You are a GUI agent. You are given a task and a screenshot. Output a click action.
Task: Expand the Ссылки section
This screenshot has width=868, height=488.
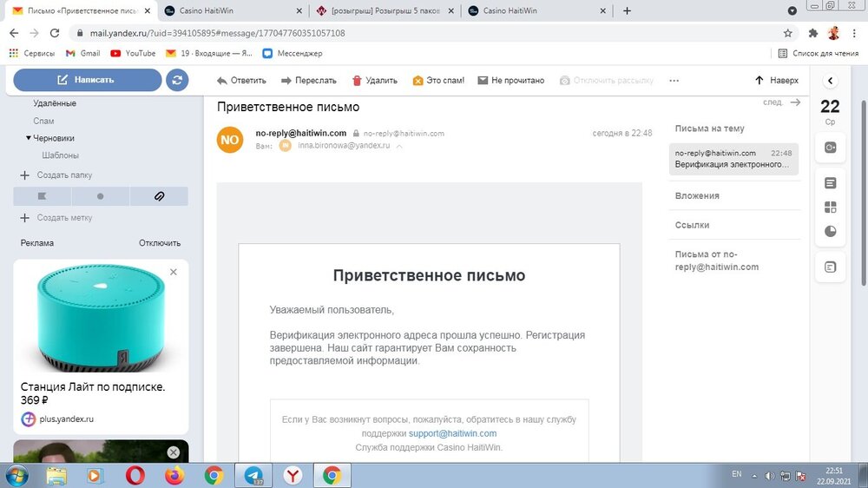tap(692, 225)
